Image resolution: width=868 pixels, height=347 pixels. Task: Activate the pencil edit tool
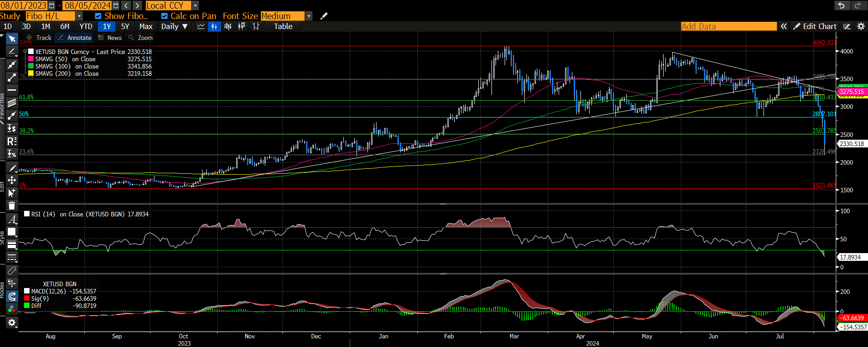12,168
